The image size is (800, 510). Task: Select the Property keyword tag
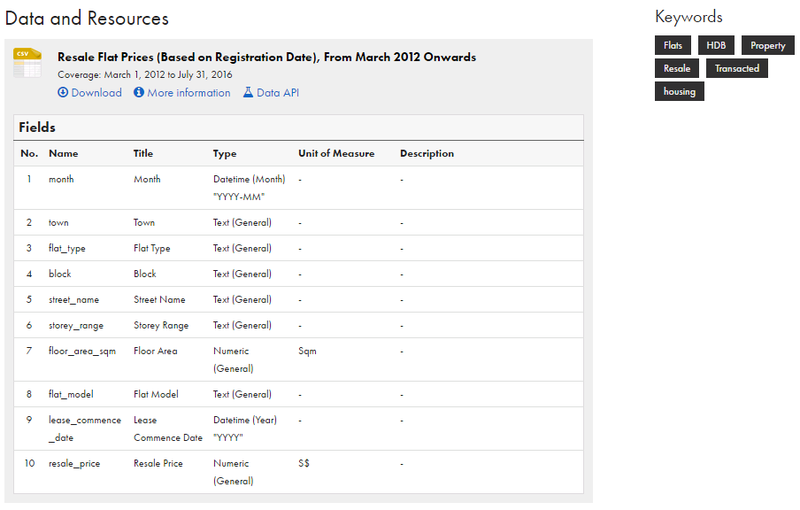pos(768,45)
